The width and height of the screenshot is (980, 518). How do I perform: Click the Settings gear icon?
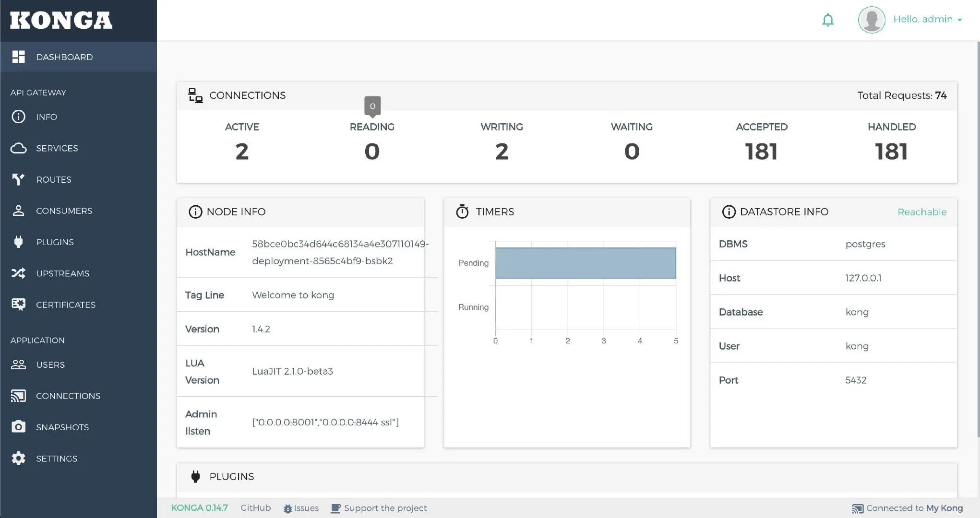18,459
